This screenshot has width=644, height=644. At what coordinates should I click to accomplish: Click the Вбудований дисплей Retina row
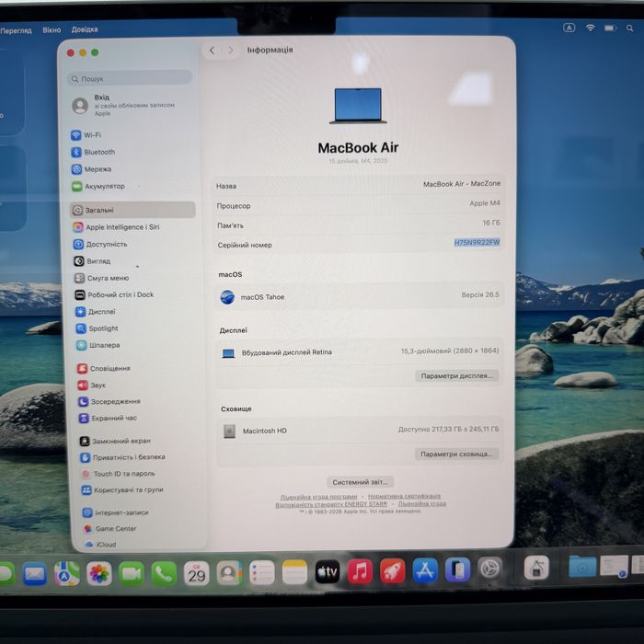[360, 352]
